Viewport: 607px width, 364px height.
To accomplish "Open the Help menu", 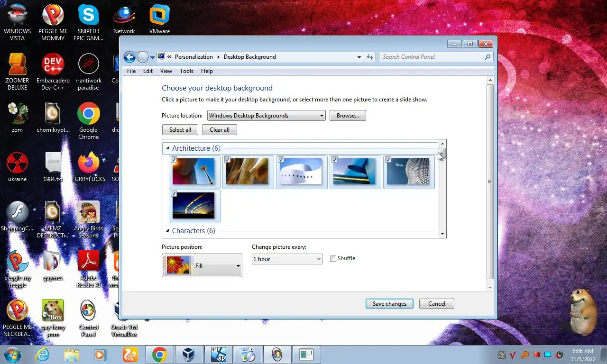I will pyautogui.click(x=207, y=71).
